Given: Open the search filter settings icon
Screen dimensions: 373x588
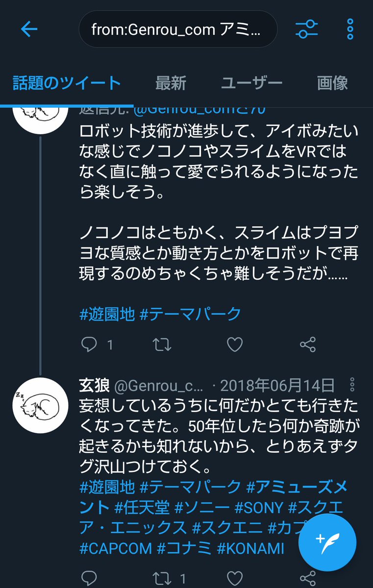Looking at the screenshot, I should click(x=307, y=29).
